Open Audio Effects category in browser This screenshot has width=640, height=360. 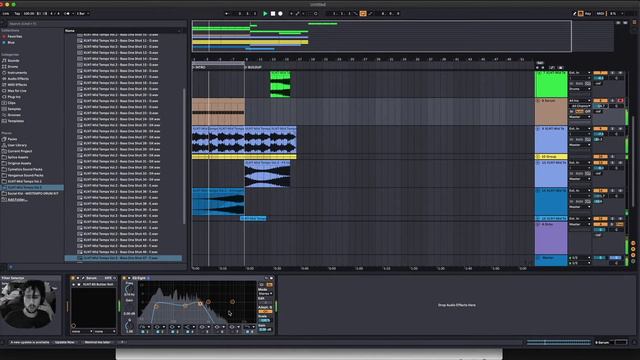(18, 79)
